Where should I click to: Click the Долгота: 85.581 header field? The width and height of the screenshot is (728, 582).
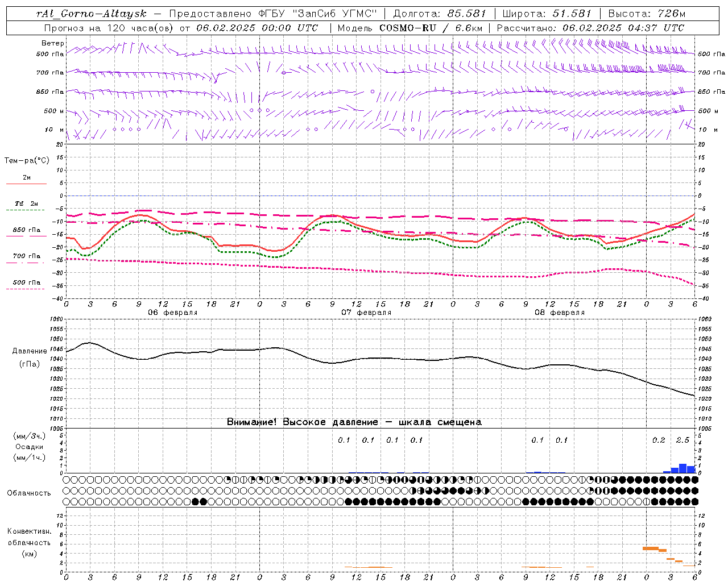(440, 14)
